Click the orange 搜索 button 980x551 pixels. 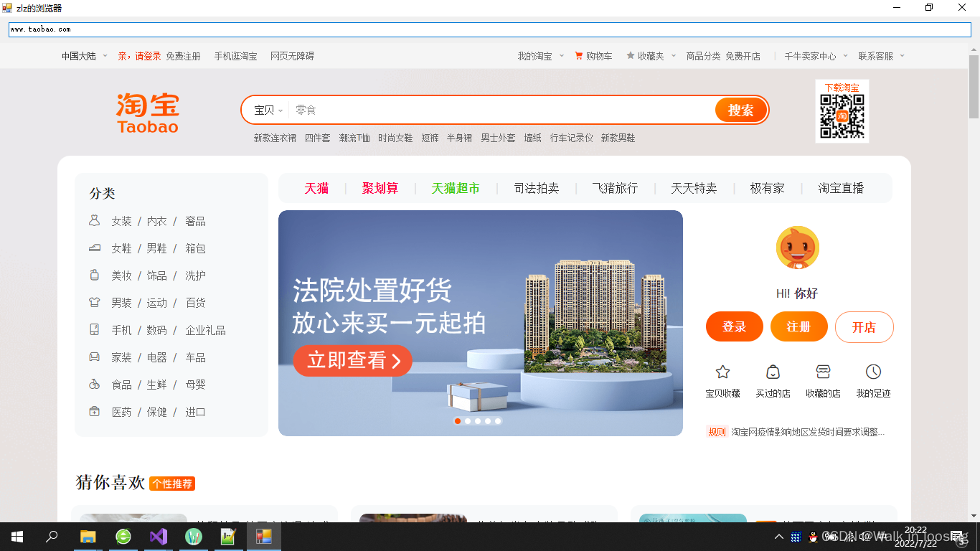tap(741, 110)
